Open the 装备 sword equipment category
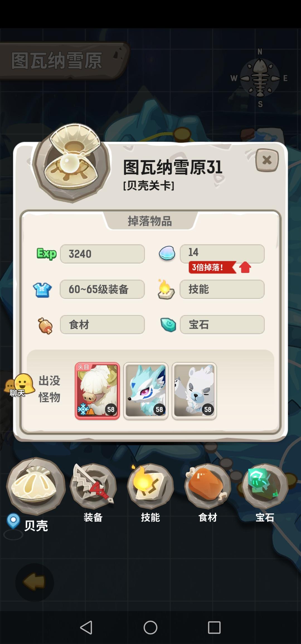The height and width of the screenshot is (644, 301). [93, 486]
